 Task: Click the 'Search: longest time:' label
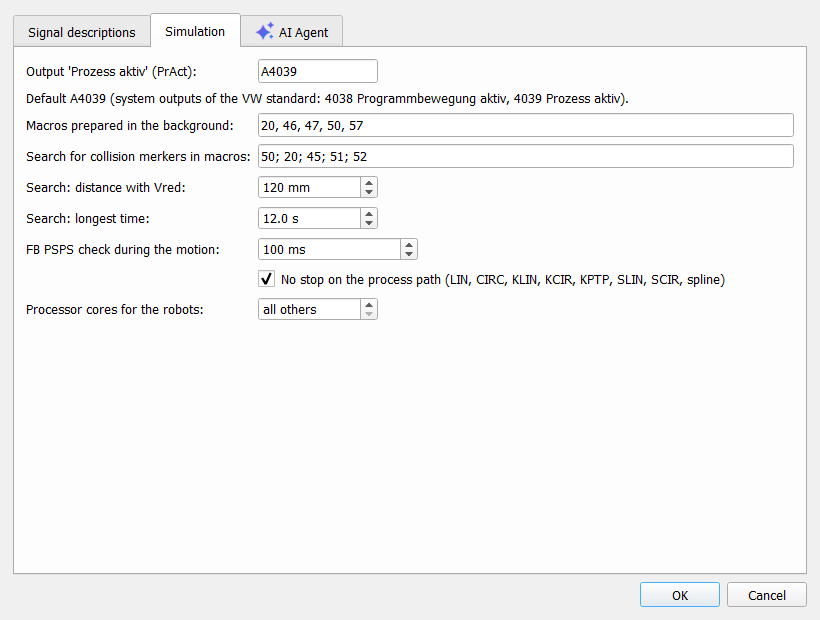coord(88,219)
